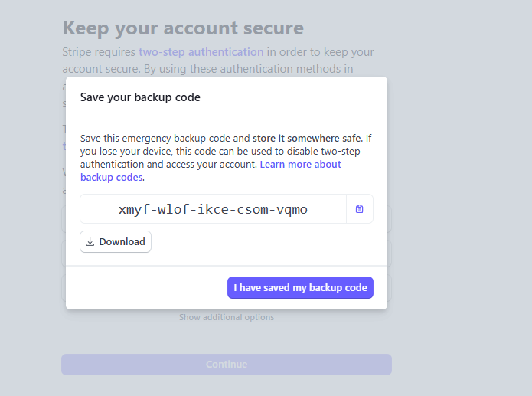Copy the backup code with clipboard icon

[x=360, y=209]
